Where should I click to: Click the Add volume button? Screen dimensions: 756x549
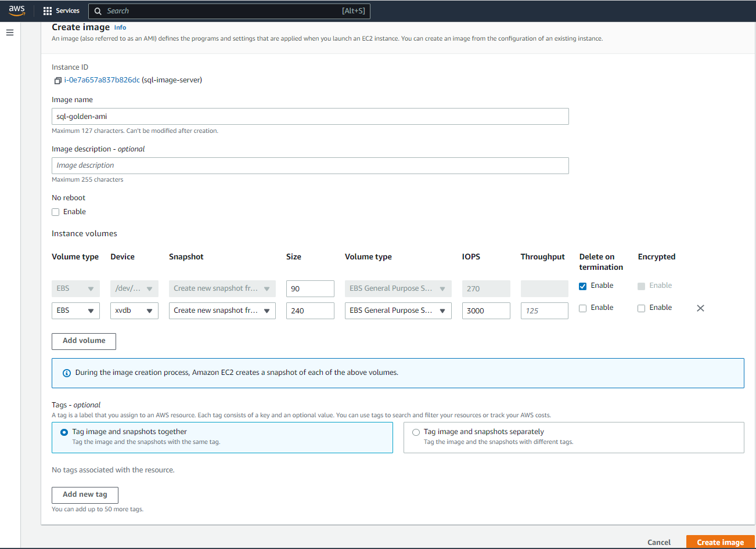click(84, 341)
